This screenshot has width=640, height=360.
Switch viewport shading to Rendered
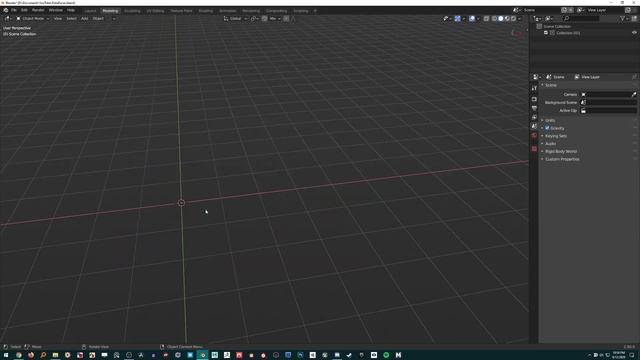[513, 18]
